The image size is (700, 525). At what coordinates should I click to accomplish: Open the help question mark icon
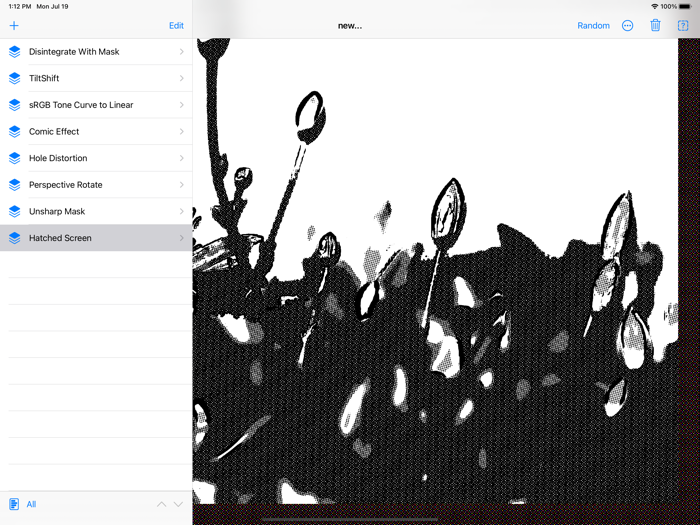coord(683,26)
